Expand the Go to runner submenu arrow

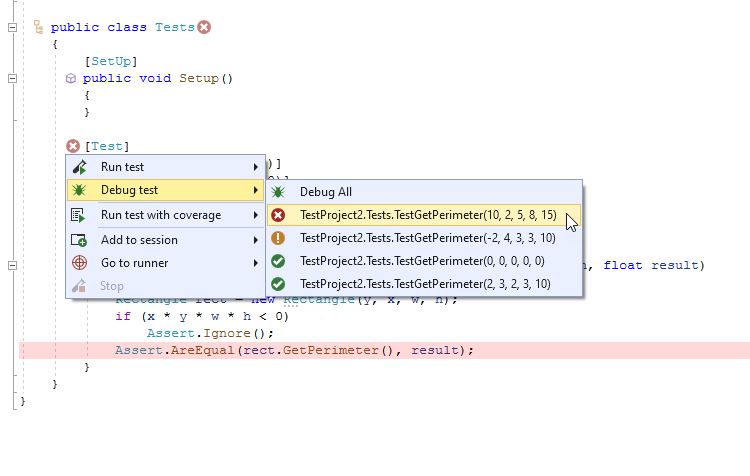(x=256, y=263)
